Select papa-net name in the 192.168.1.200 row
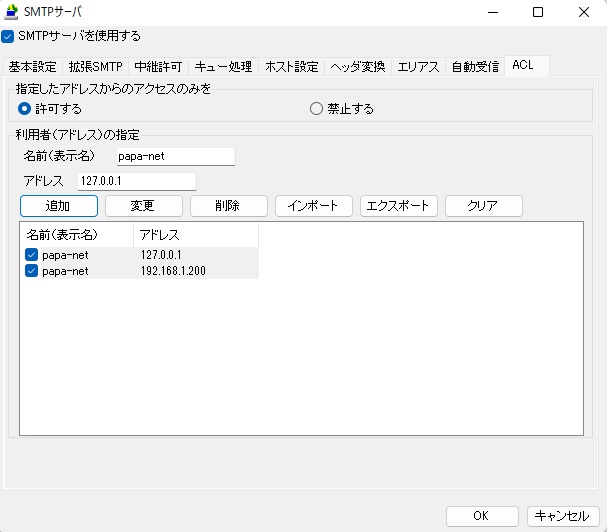This screenshot has width=607, height=532. click(x=65, y=271)
